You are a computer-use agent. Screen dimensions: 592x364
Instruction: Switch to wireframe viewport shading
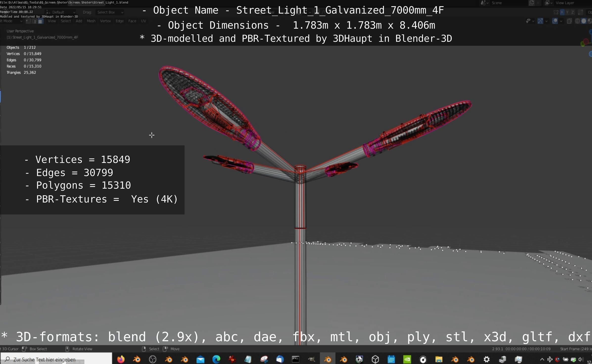point(577,21)
